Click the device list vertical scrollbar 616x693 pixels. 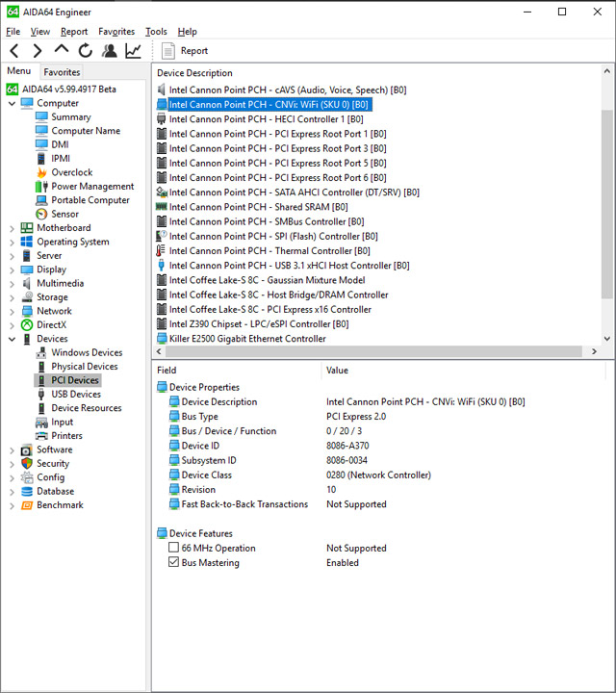(x=607, y=205)
